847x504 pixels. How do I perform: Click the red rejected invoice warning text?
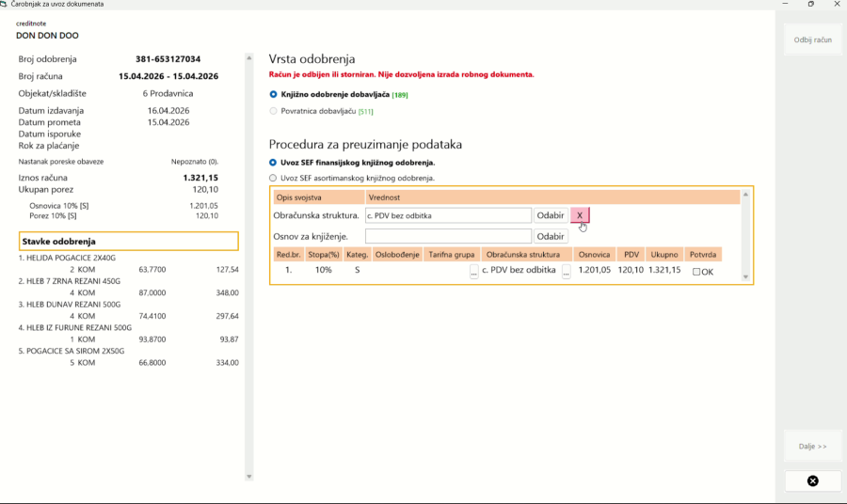click(401, 74)
